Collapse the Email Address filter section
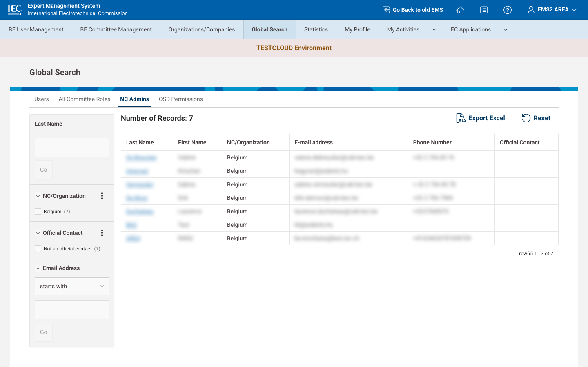This screenshot has width=588, height=367. pyautogui.click(x=38, y=268)
